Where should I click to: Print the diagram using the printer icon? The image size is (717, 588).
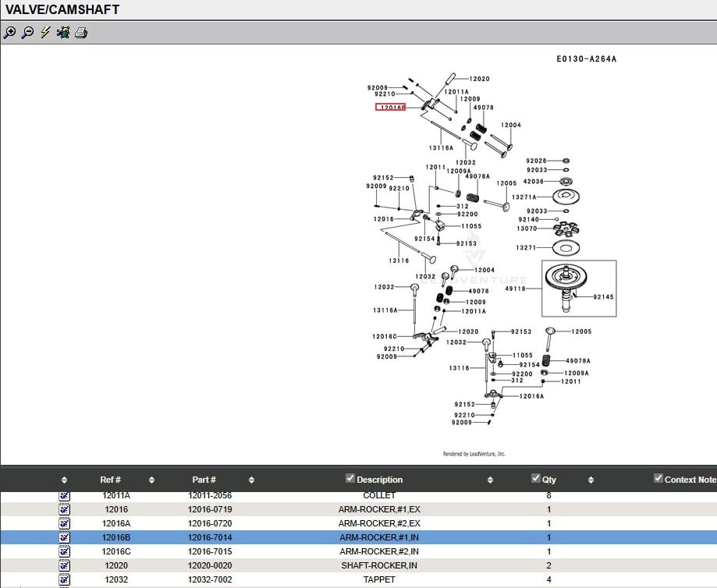pos(81,32)
